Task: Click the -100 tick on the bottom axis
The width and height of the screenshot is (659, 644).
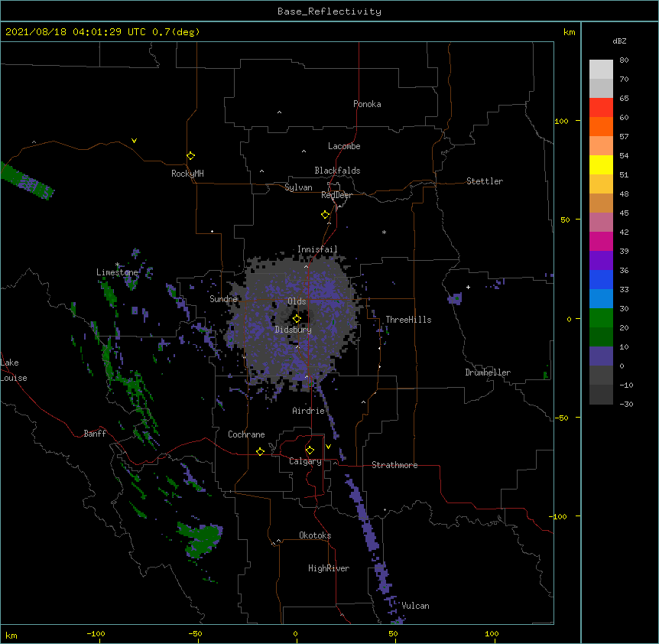Action: point(96,634)
